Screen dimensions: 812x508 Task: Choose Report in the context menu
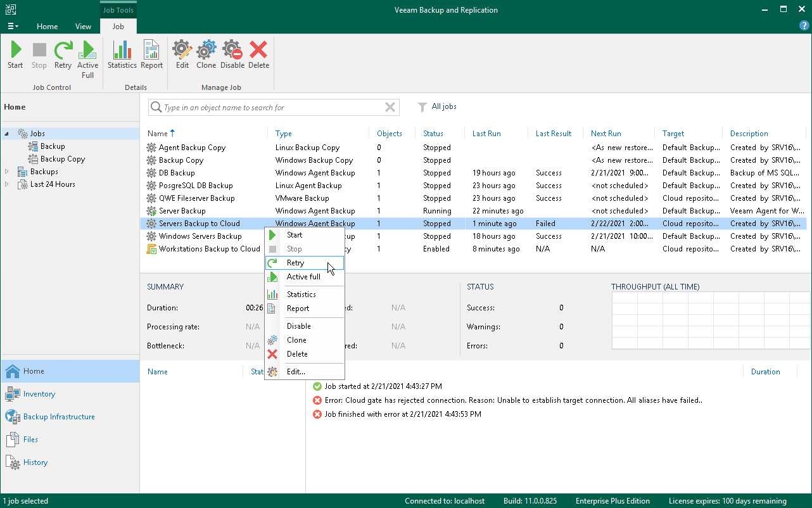pos(305,308)
